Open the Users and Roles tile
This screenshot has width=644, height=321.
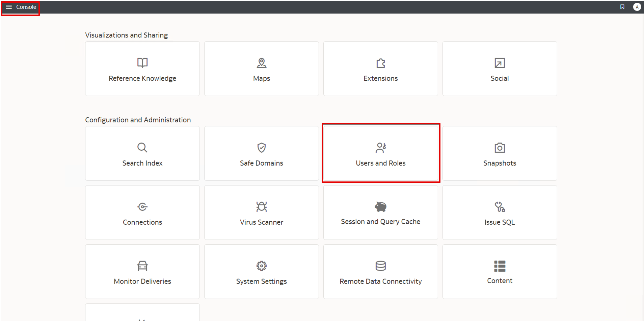tap(381, 154)
